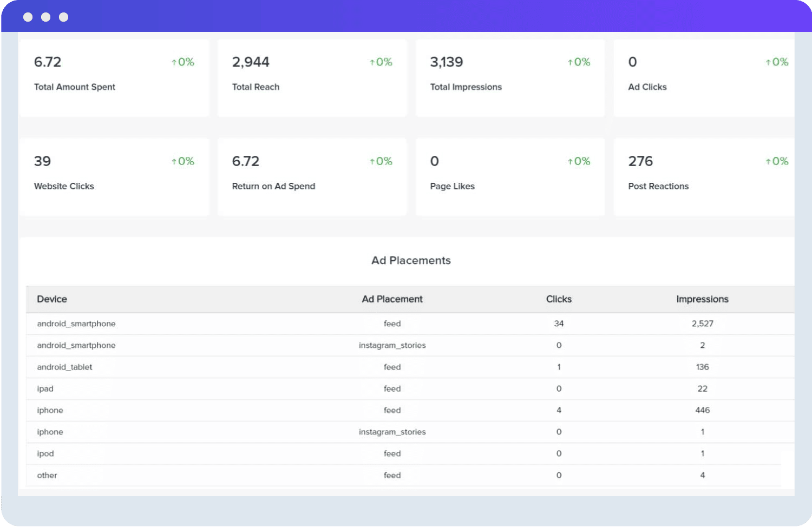
Task: Sort table by the Clicks column header
Action: click(x=559, y=299)
